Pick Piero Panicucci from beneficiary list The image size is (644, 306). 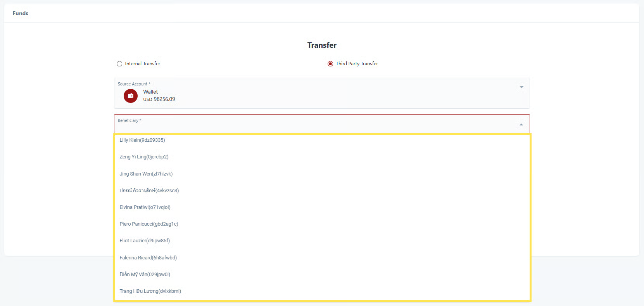[x=149, y=224]
